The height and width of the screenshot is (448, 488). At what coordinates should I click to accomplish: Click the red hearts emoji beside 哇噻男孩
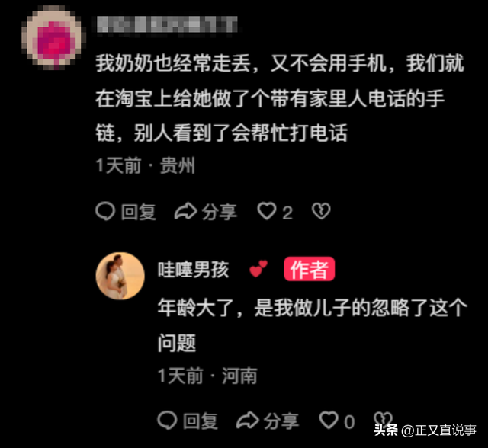tap(258, 268)
